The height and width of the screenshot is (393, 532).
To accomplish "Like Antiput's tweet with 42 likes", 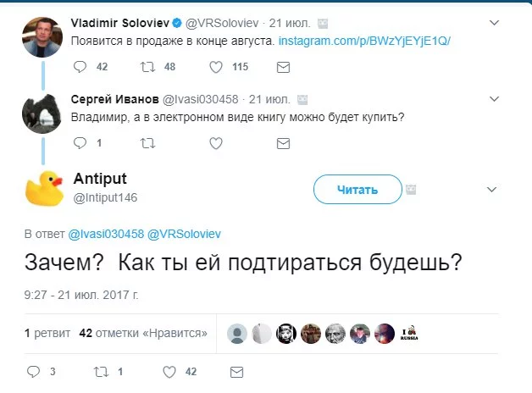I will (x=169, y=371).
